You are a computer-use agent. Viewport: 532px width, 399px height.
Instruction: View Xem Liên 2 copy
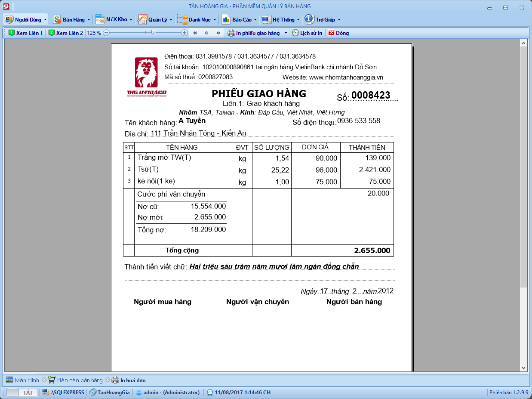pyautogui.click(x=66, y=33)
